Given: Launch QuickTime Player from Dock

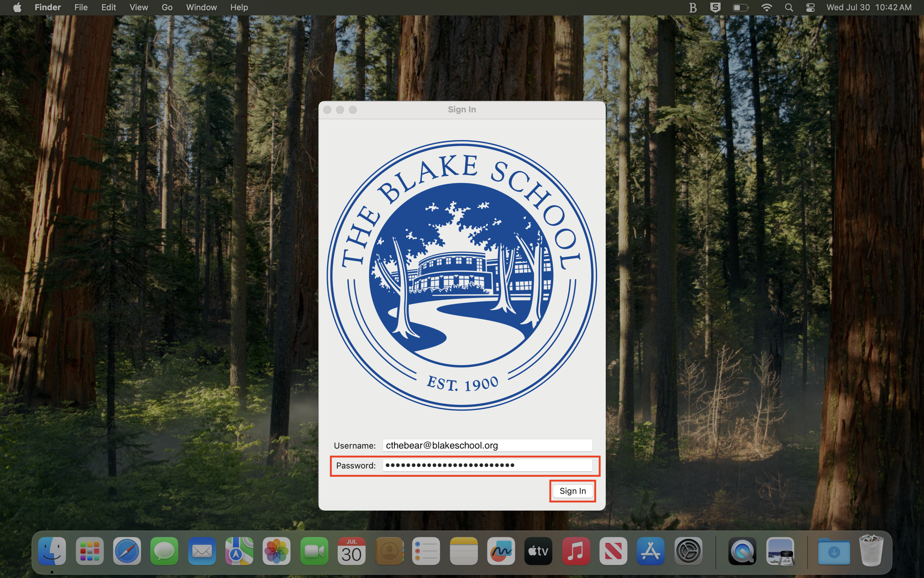Looking at the screenshot, I should pos(742,551).
